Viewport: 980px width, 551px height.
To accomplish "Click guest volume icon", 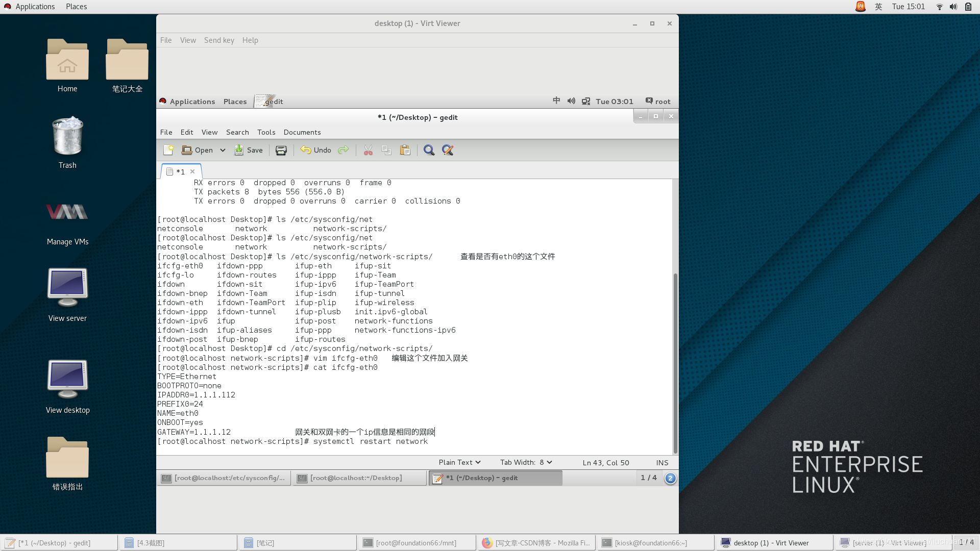I will [571, 101].
